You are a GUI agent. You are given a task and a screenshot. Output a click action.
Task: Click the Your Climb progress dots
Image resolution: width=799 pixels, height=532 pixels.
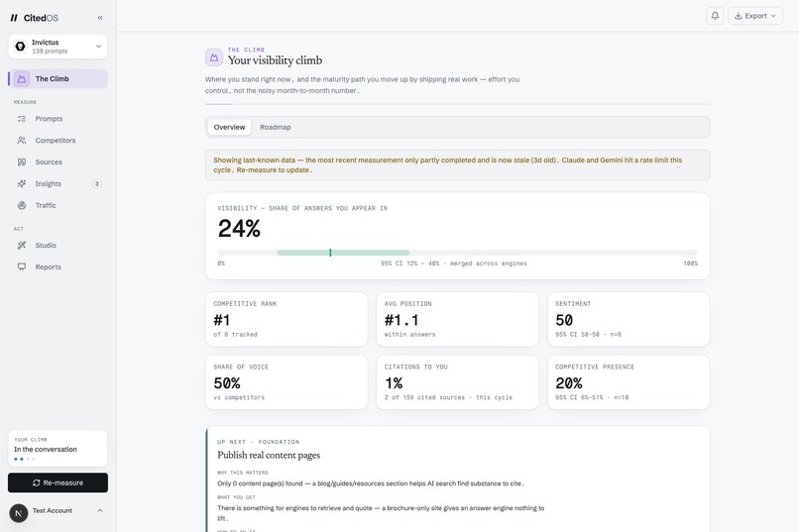(x=25, y=460)
